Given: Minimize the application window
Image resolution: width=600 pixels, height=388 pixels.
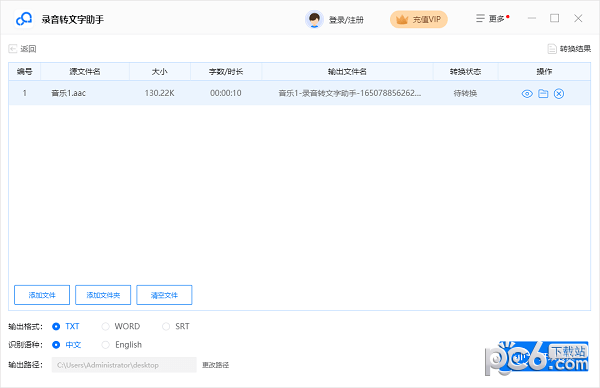Looking at the screenshot, I should 532,18.
